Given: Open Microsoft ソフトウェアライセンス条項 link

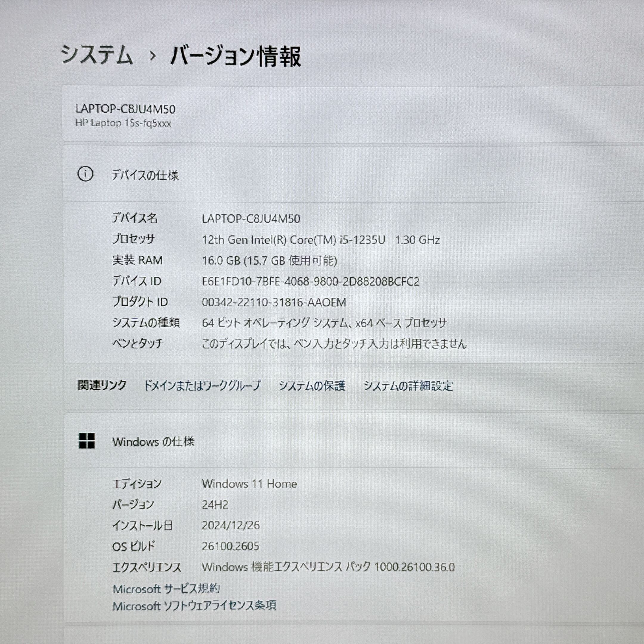Looking at the screenshot, I should pos(194,606).
